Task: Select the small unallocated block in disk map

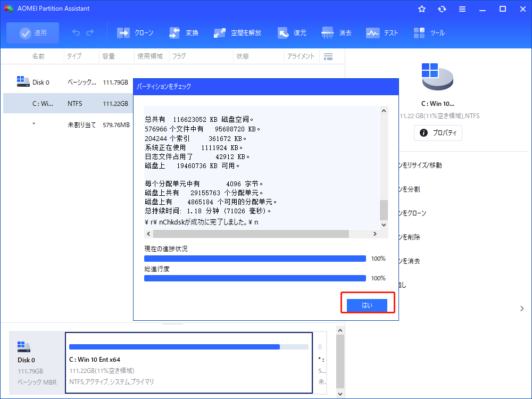Action: point(320,363)
